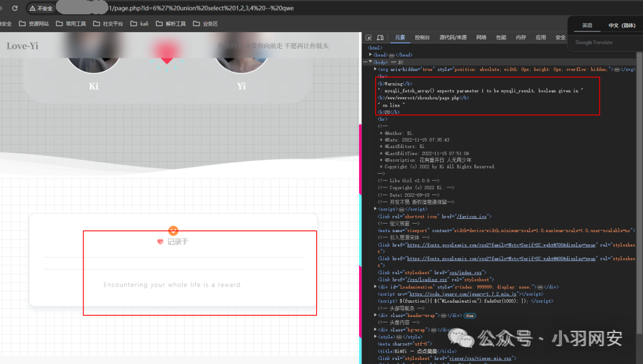The height and width of the screenshot is (364, 643).
Task: Switch to the 网络 DevTools tab
Action: pyautogui.click(x=482, y=37)
